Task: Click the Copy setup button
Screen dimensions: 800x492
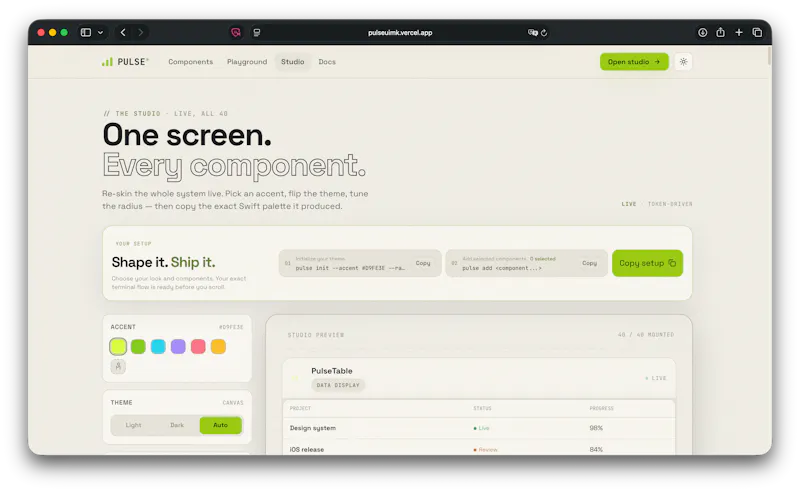Action: click(647, 263)
